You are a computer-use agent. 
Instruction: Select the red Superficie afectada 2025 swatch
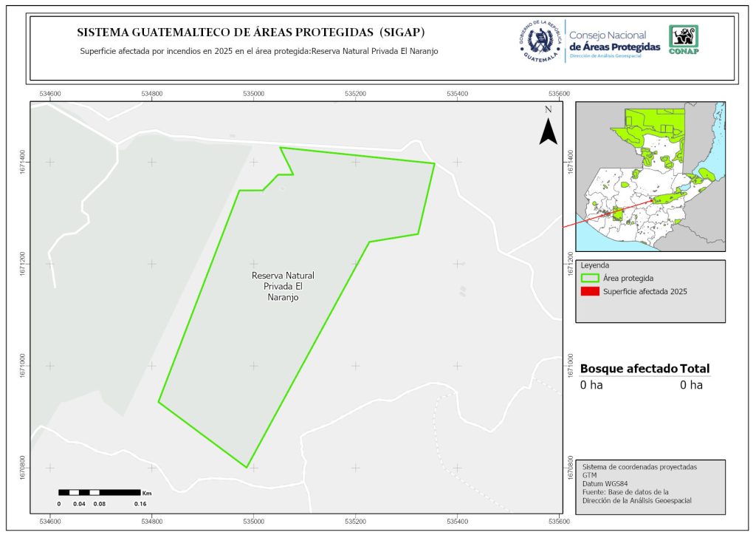[589, 292]
